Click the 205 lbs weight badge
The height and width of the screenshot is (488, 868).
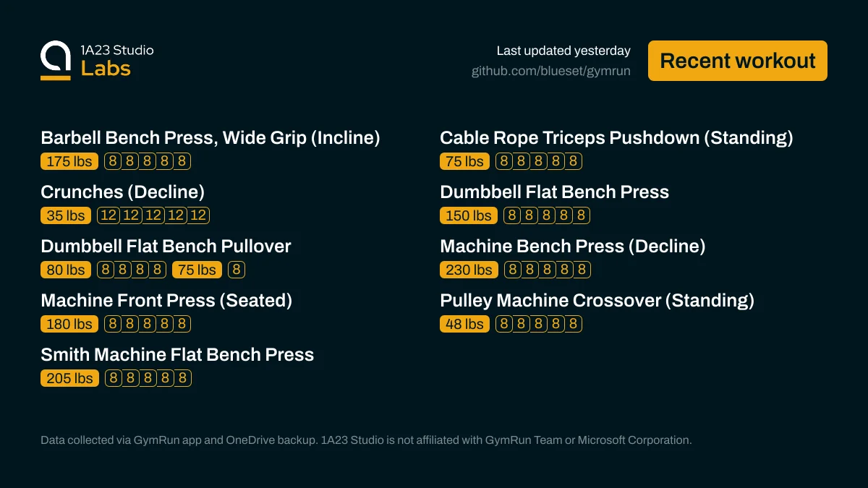(x=69, y=378)
